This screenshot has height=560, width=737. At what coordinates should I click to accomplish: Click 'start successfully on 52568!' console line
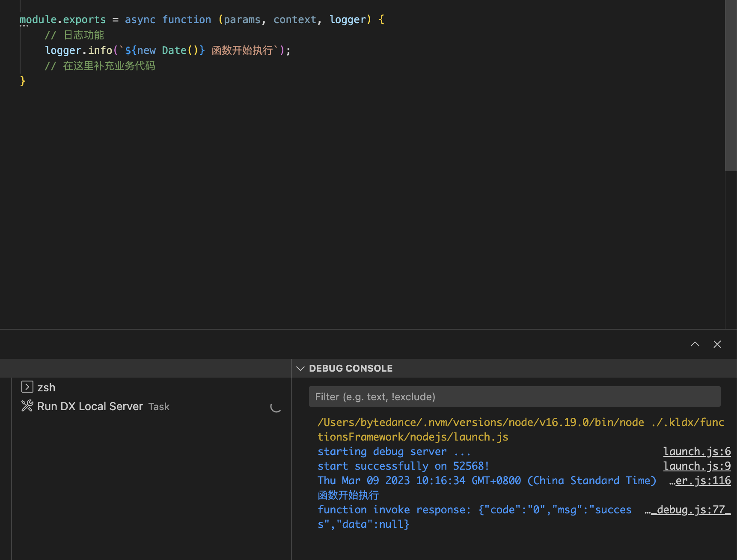coord(403,466)
